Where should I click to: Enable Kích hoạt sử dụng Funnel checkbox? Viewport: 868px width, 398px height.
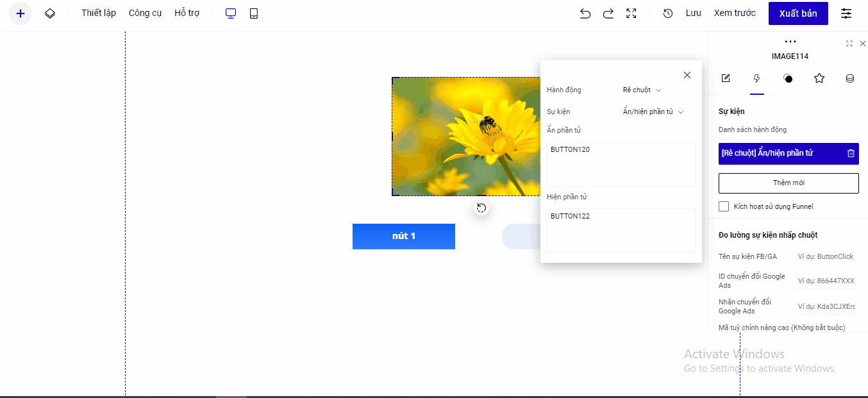click(x=724, y=206)
